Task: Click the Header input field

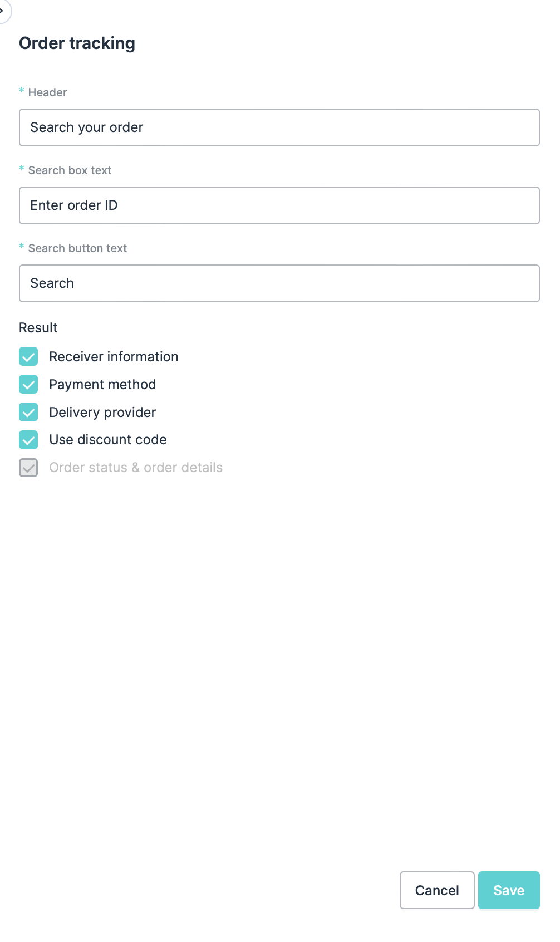Action: click(279, 127)
